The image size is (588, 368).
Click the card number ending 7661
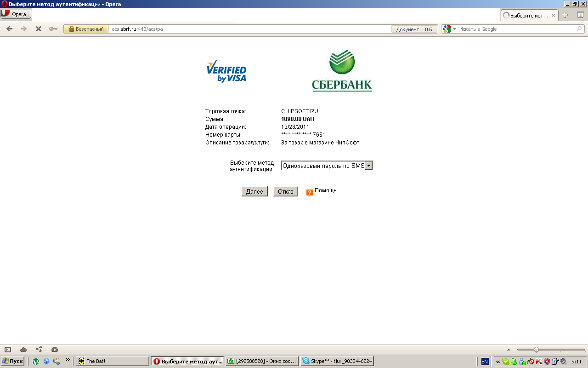[x=303, y=135]
